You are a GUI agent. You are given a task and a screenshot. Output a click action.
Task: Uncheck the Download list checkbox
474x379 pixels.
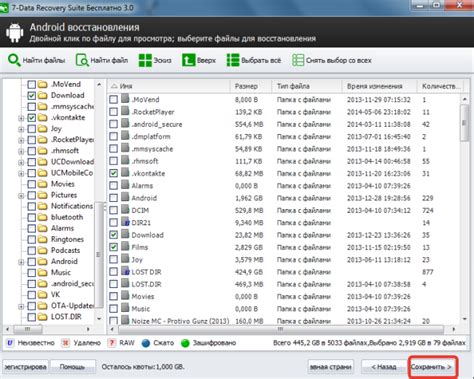click(113, 235)
